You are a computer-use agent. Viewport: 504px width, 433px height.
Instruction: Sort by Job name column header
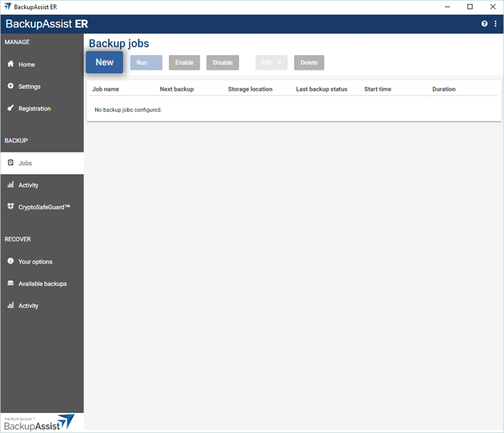pos(106,89)
